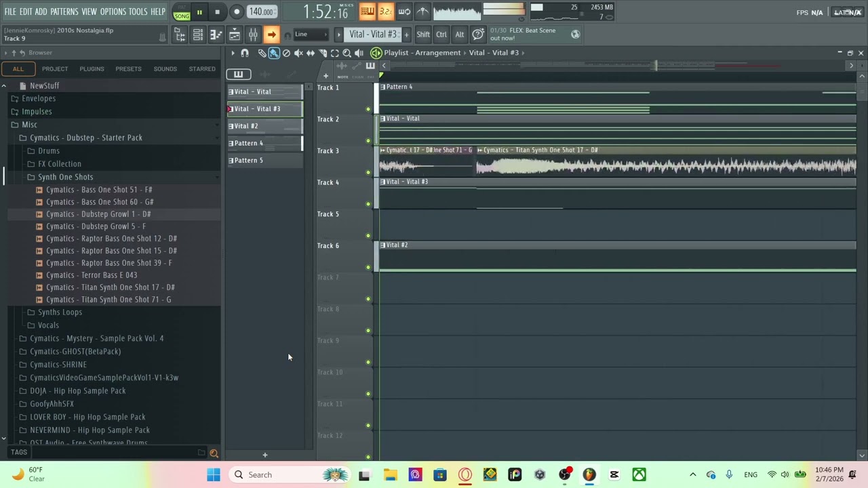Image resolution: width=868 pixels, height=488 pixels.
Task: Switch browser to PLUGINS tab
Action: [x=92, y=68]
